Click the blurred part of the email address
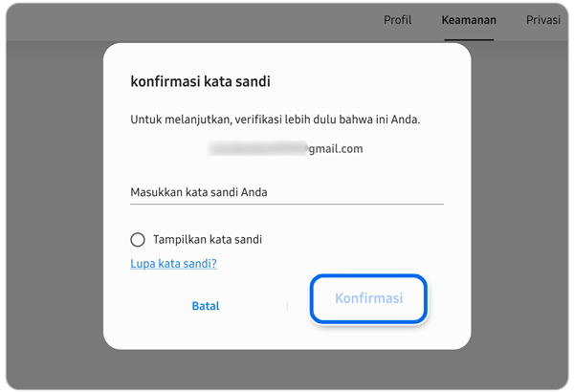Image resolution: width=574 pixels, height=392 pixels. [x=258, y=149]
